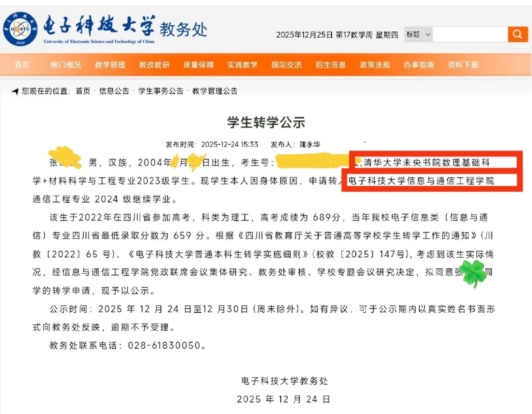Follow the 首页 breadcrumb link

pos(83,91)
